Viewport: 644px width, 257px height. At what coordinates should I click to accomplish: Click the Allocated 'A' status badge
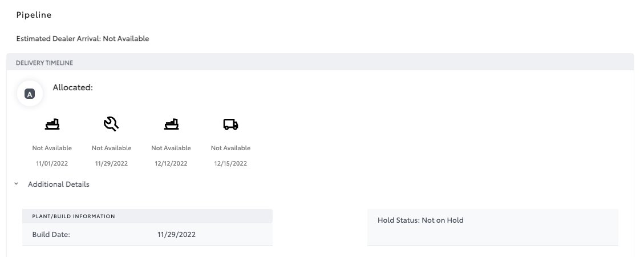[x=30, y=94]
